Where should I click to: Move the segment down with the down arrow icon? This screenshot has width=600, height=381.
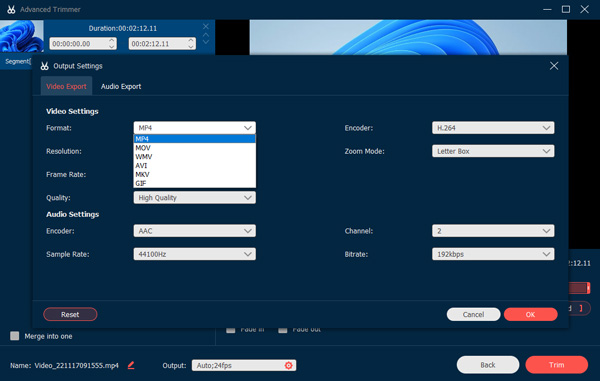[x=206, y=42]
